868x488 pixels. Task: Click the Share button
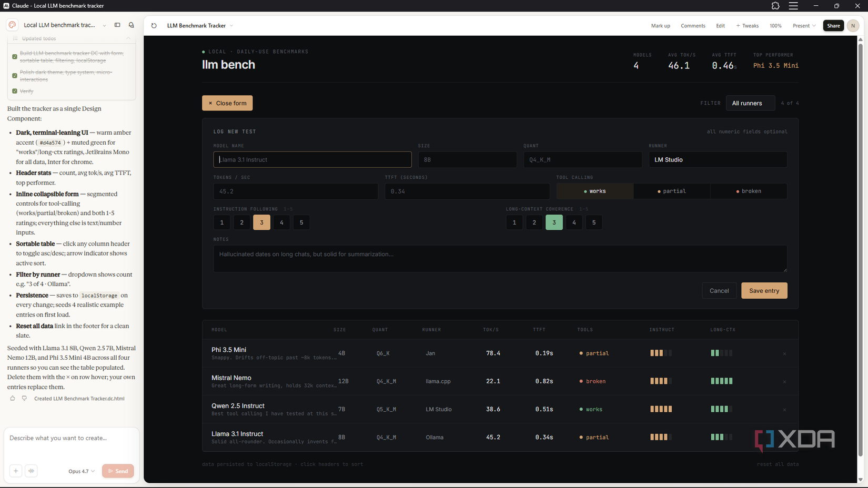(833, 26)
